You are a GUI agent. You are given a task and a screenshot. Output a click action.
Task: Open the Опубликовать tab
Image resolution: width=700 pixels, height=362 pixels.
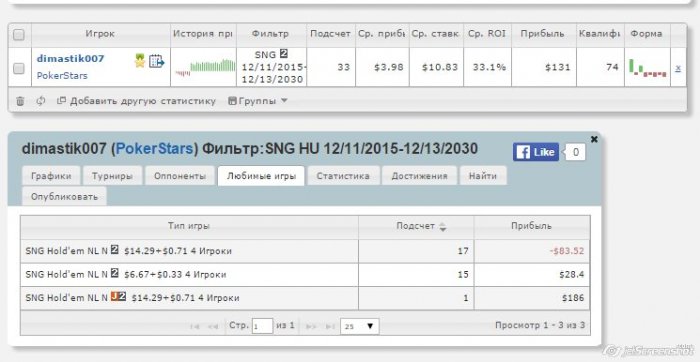tap(64, 197)
